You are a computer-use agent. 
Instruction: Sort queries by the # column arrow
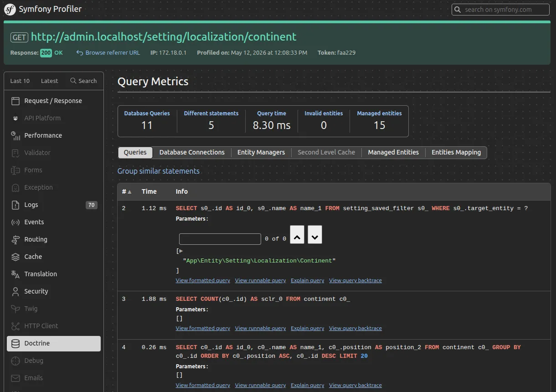coord(129,192)
